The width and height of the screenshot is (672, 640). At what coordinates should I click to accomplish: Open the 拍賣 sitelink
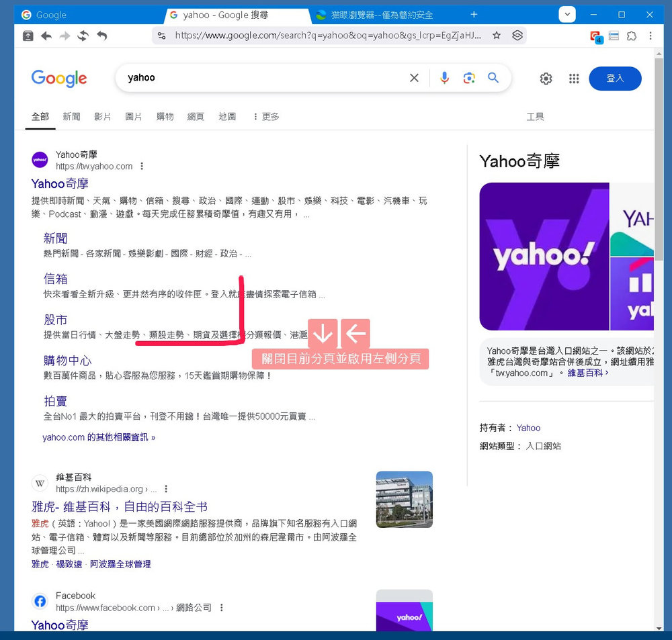coord(55,401)
